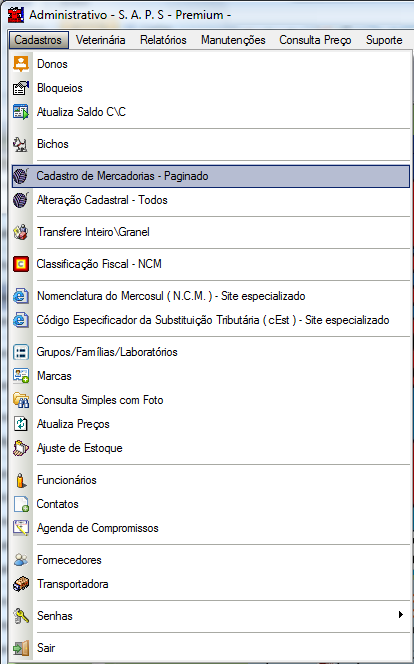The height and width of the screenshot is (664, 414).
Task: Click the Sair exit door icon
Action: [21, 648]
